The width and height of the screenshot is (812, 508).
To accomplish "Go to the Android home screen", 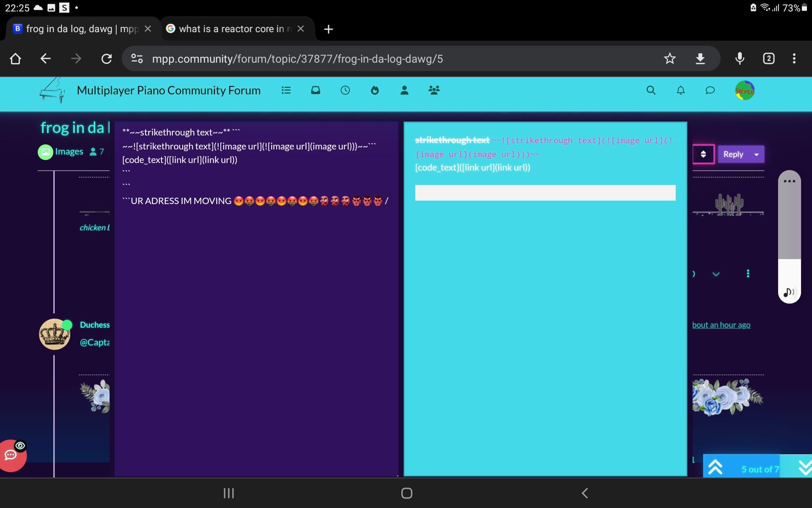I will point(406,493).
